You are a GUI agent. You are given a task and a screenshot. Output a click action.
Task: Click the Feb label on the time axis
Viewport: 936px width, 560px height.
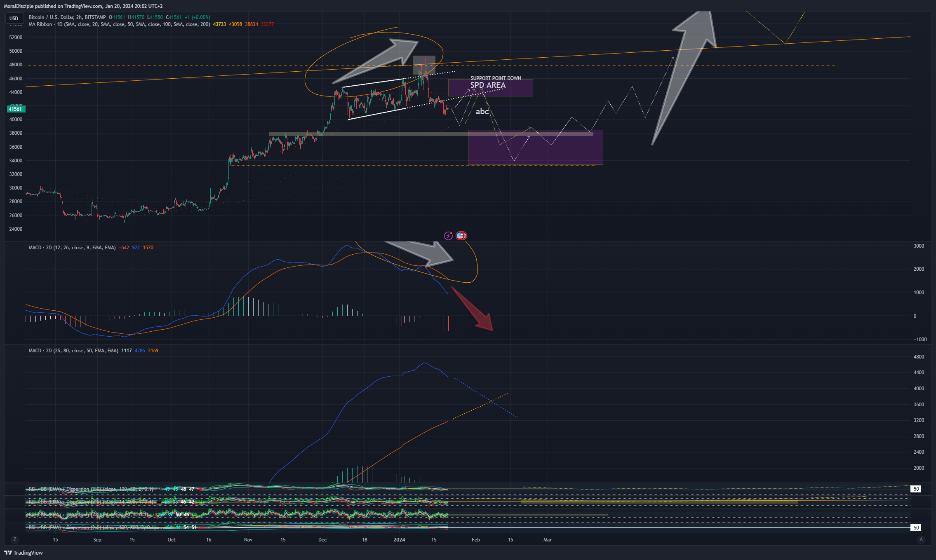coord(476,540)
